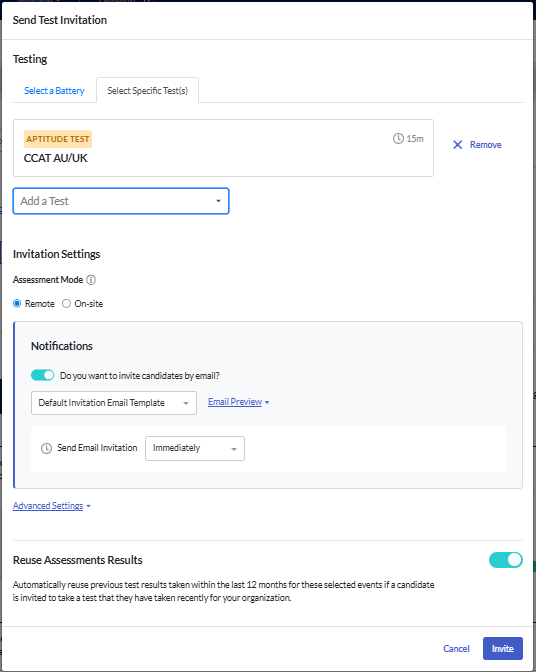Screen dimensions: 536x672
Task: Open the Add a Test dropdown
Action: pyautogui.click(x=121, y=201)
